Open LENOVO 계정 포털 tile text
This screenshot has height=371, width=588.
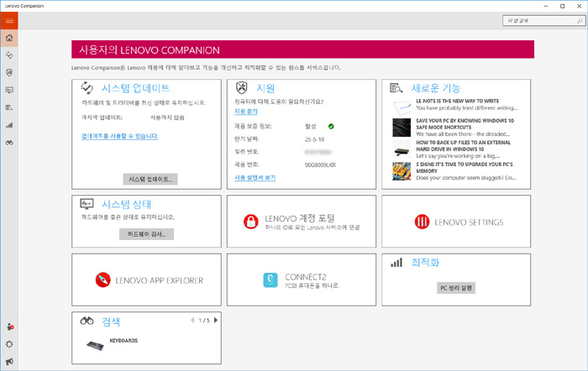pos(300,218)
